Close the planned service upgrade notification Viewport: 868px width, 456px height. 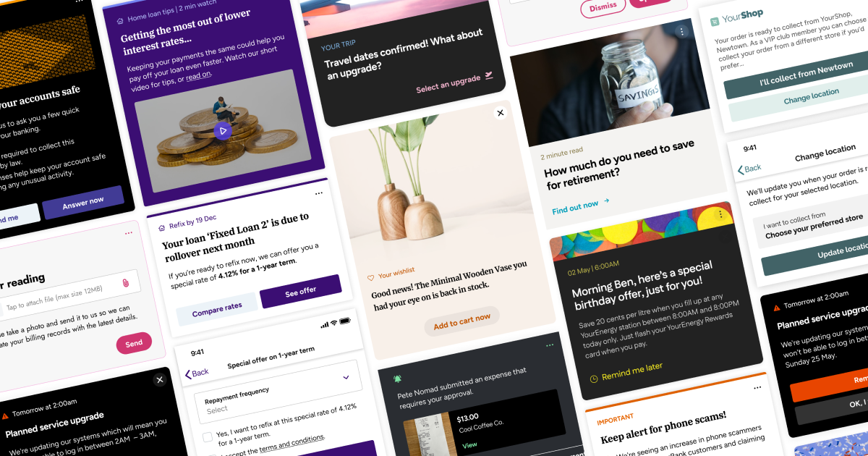click(159, 381)
